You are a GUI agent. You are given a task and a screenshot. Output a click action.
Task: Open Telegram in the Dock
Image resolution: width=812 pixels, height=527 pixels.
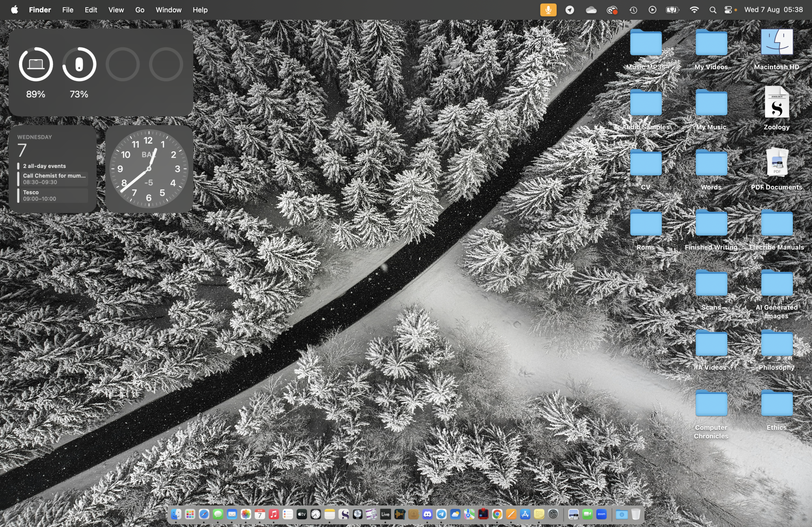pos(441,514)
